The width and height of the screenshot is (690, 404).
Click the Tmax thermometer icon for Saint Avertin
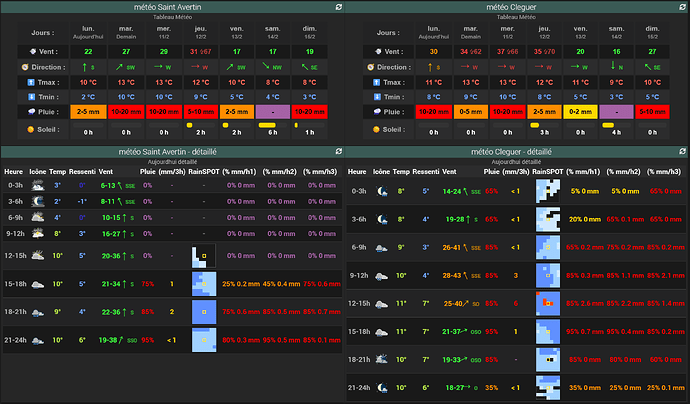[31, 82]
